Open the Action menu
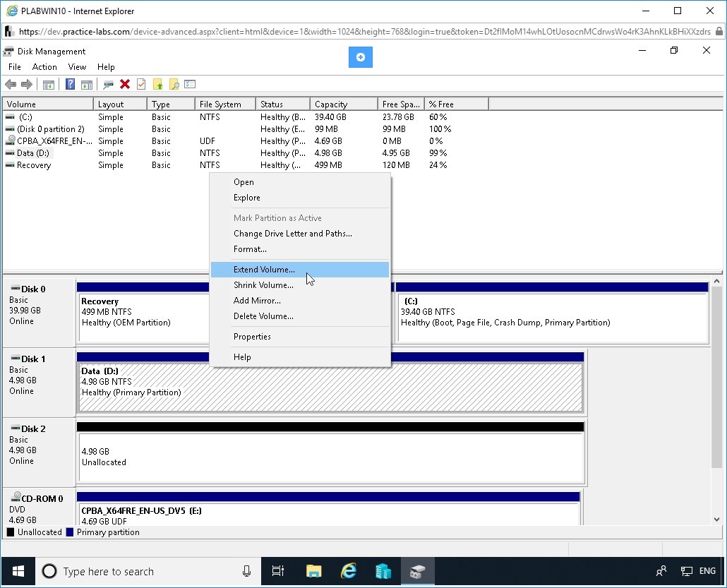 tap(44, 67)
